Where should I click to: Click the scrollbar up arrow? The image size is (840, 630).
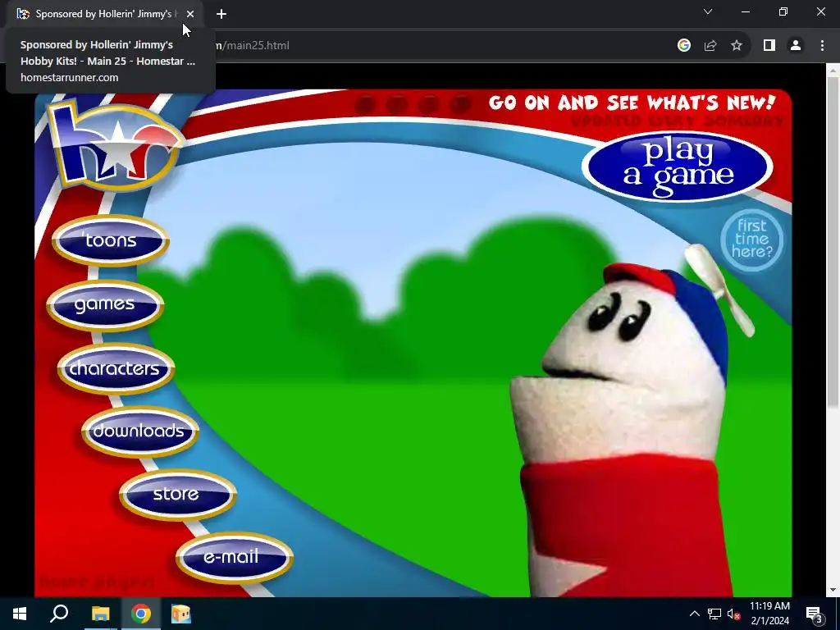(833, 70)
